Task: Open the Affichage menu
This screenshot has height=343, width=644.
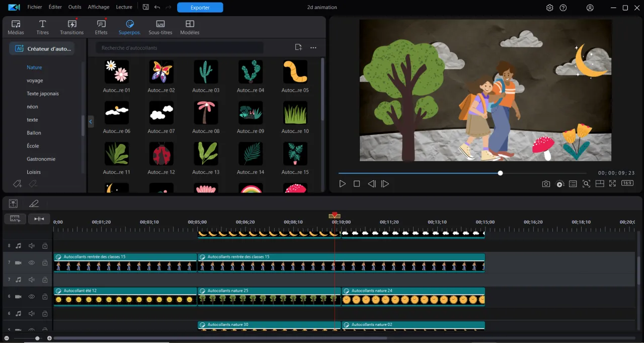Action: pos(98,7)
